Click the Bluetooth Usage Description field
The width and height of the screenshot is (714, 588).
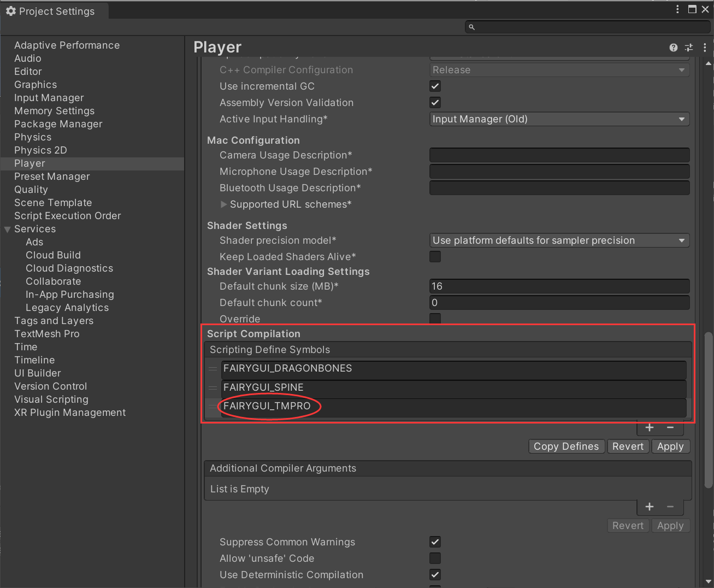[x=559, y=188]
